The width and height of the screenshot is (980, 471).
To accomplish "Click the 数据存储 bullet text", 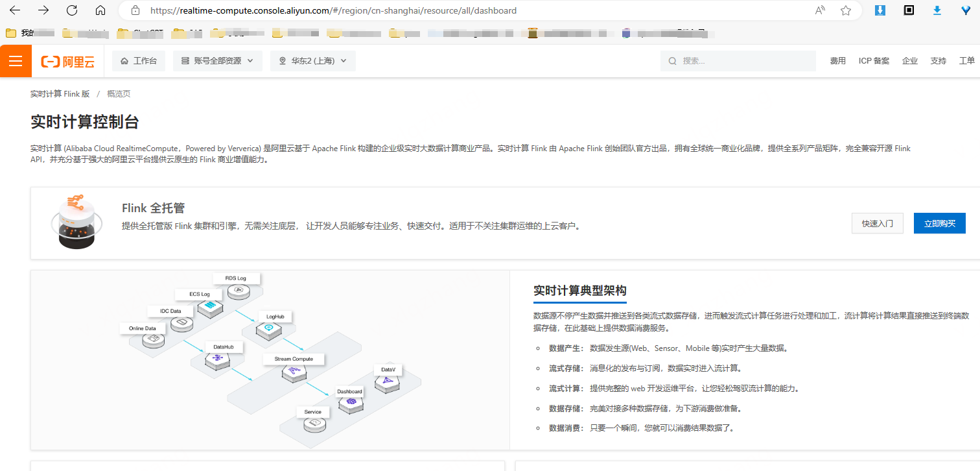I will point(646,409).
